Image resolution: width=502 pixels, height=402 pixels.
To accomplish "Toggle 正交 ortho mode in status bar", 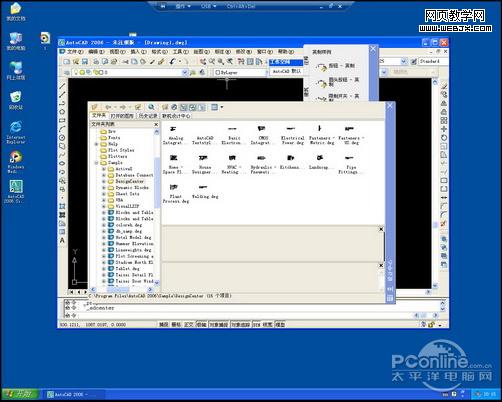I will (x=189, y=324).
